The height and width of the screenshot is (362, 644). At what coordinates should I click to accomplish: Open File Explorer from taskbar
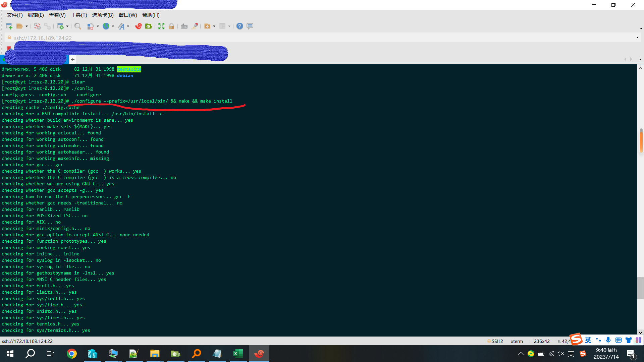[155, 354]
